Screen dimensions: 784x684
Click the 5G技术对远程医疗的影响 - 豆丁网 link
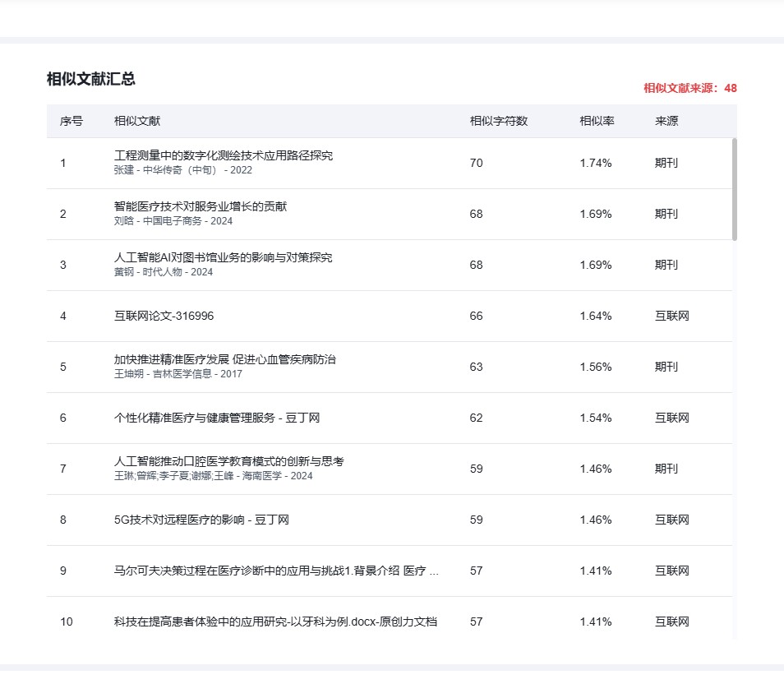pyautogui.click(x=201, y=520)
